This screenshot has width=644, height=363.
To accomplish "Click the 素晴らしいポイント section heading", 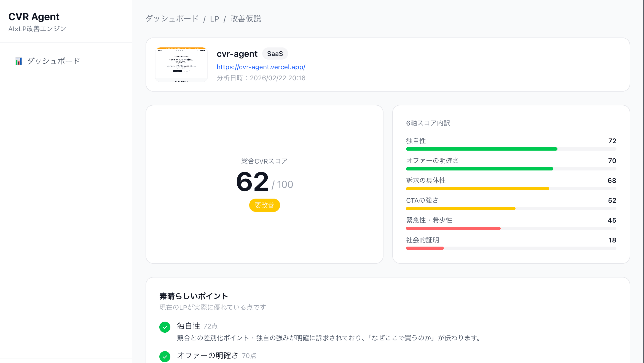I will click(194, 296).
